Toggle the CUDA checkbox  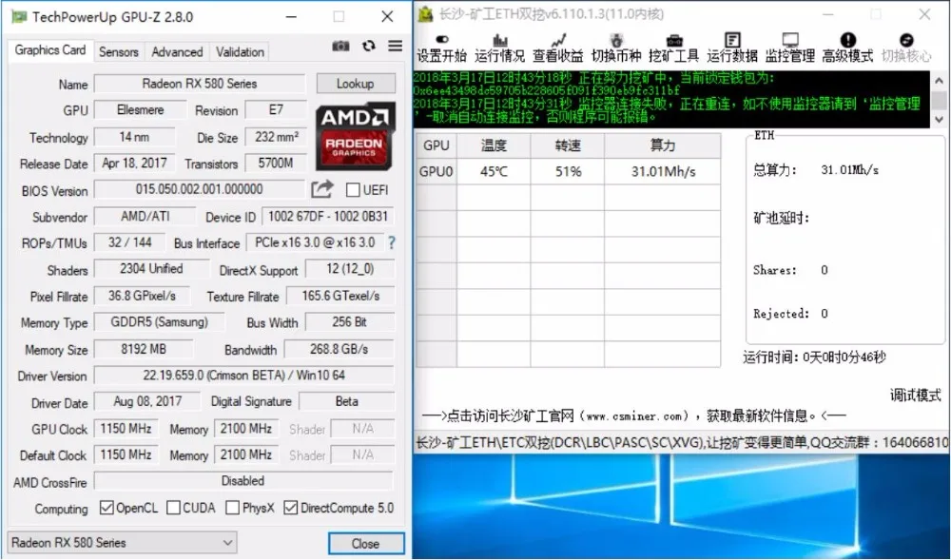[173, 508]
